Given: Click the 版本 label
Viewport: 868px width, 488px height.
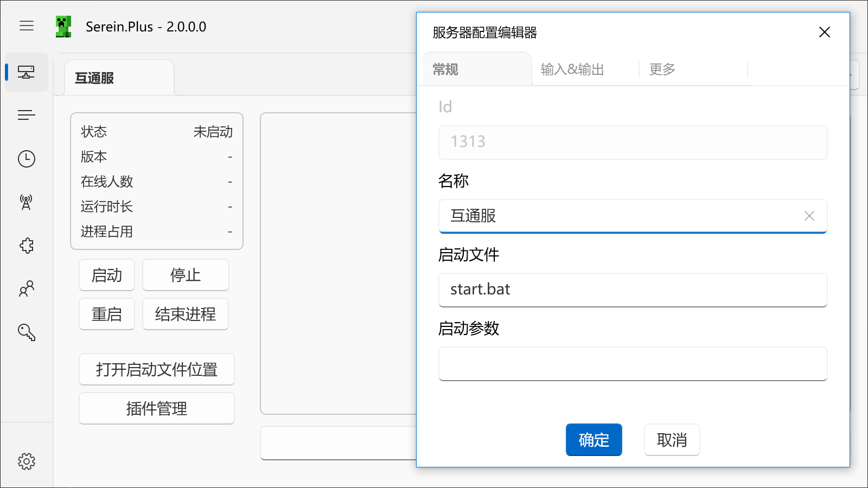Looking at the screenshot, I should point(94,157).
